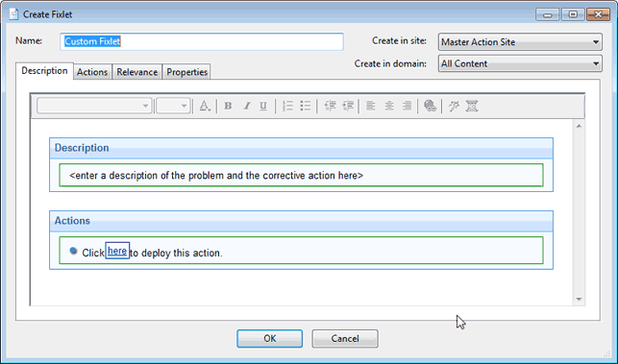Image resolution: width=618 pixels, height=364 pixels.
Task: Click the magic wand toolbar icon
Action: pyautogui.click(x=454, y=106)
